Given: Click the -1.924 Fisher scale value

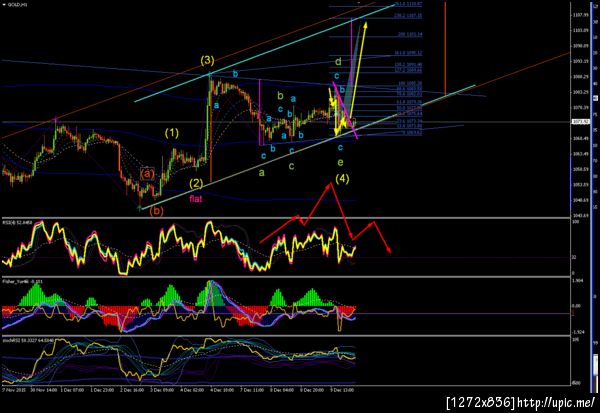Looking at the screenshot, I should click(577, 331).
